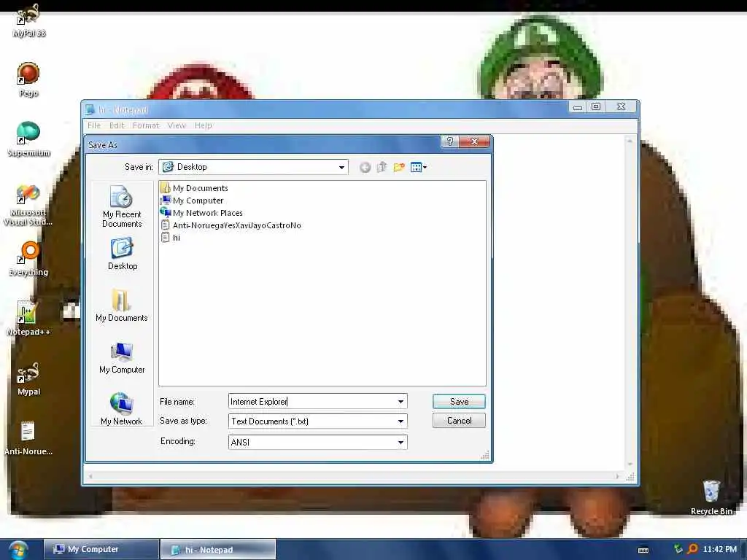Click the Save button
The image size is (747, 560).
[459, 402]
